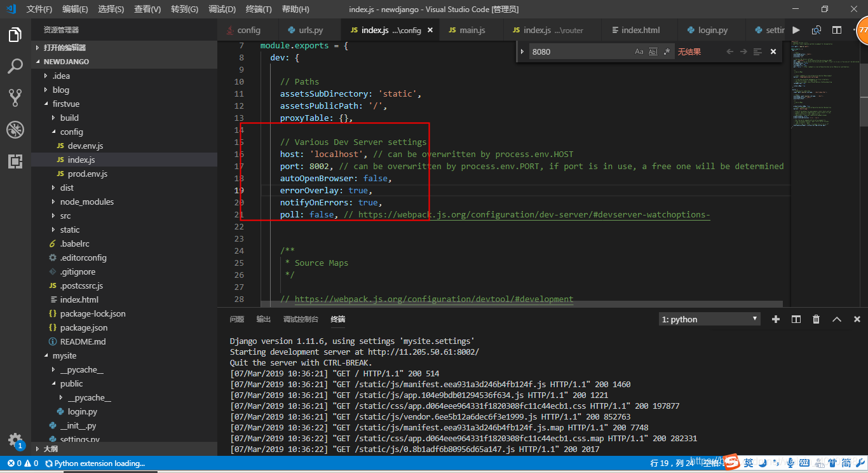Toggle the Use Regular Expression option
Viewport: 868px width, 473px height.
(667, 51)
